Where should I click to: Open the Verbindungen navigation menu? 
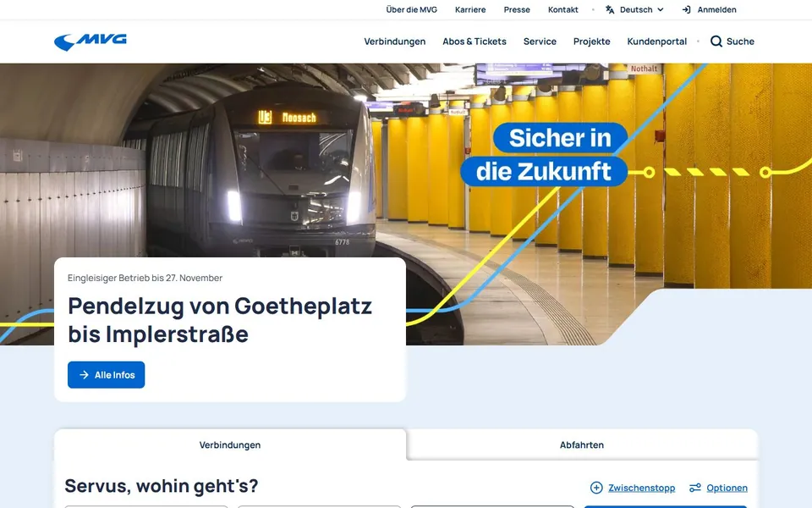[x=395, y=41]
